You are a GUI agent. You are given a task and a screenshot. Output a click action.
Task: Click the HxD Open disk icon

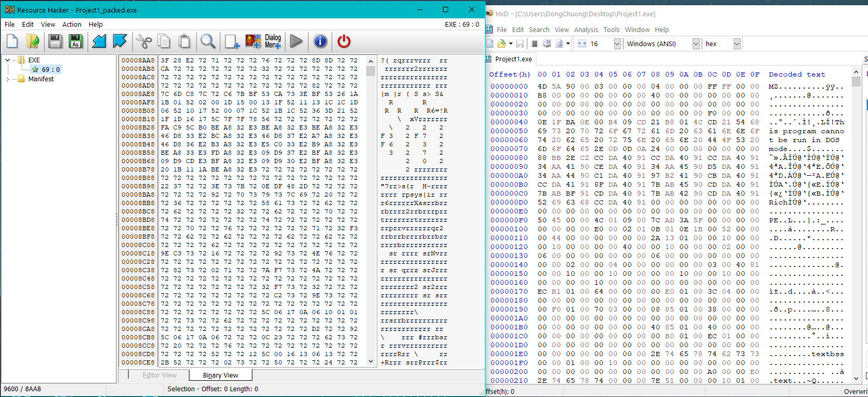(547, 44)
